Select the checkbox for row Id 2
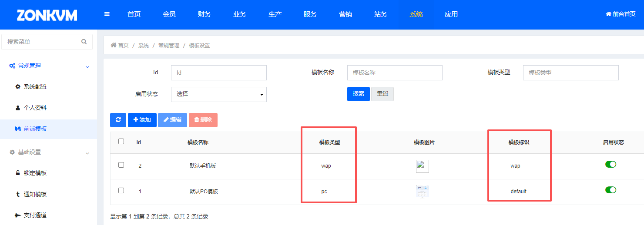Image resolution: width=644 pixels, height=225 pixels. (x=121, y=165)
